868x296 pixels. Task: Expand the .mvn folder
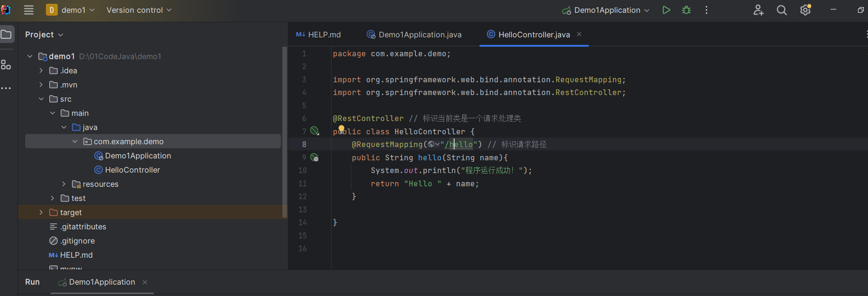coord(41,85)
